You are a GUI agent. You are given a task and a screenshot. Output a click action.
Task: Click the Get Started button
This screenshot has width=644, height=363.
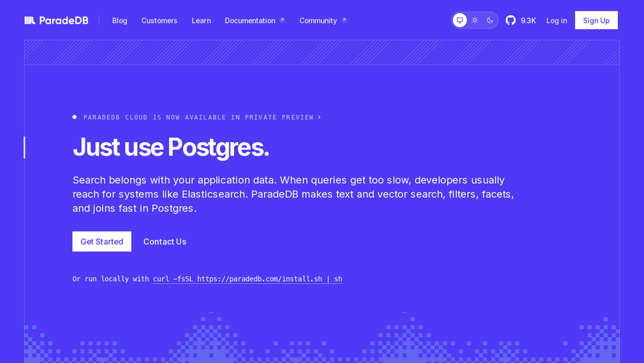coord(102,241)
